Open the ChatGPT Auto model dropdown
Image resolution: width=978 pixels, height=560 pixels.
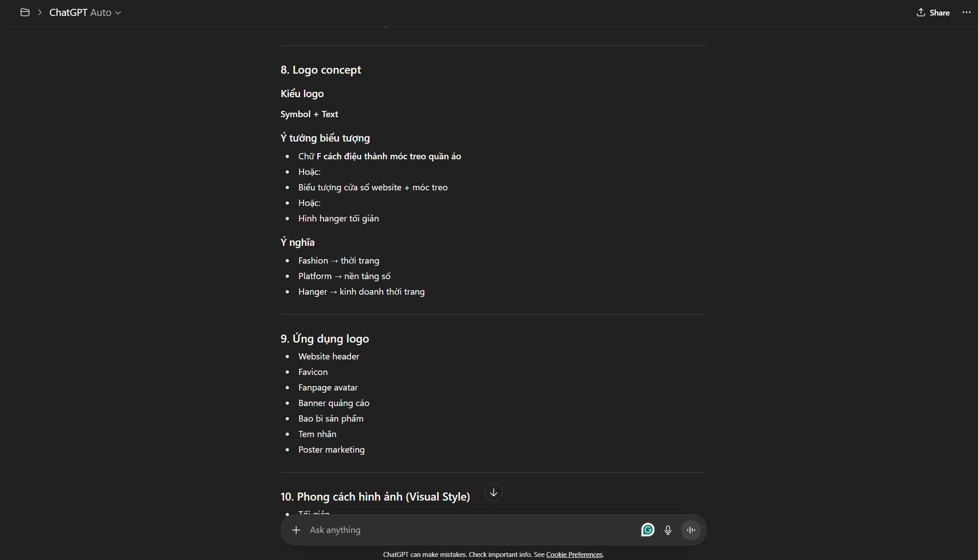click(x=85, y=12)
